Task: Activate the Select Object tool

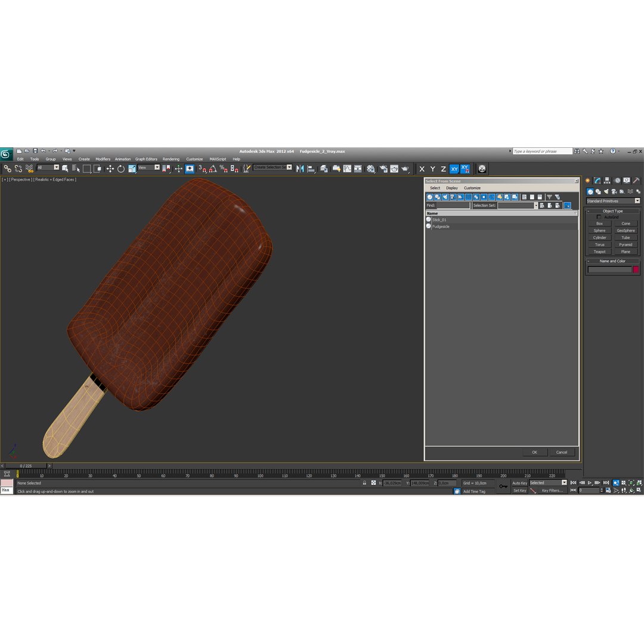Action: tap(65, 168)
